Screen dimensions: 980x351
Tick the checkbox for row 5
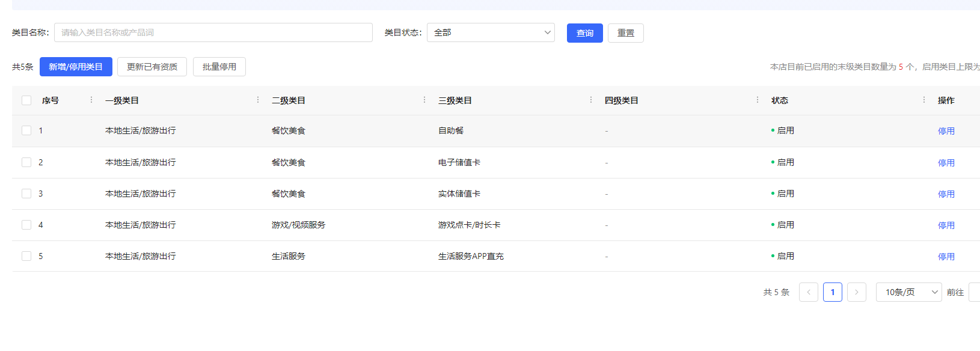(x=26, y=256)
